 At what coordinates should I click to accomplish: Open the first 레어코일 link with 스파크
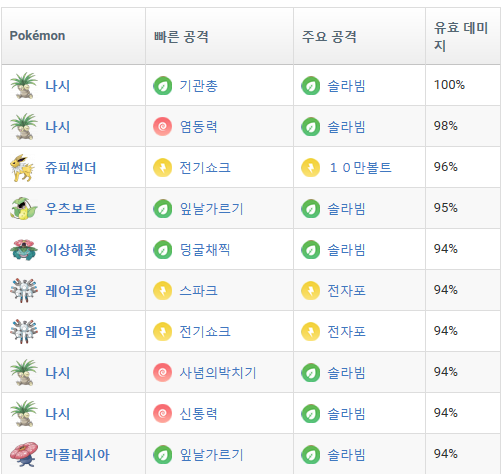point(71,291)
